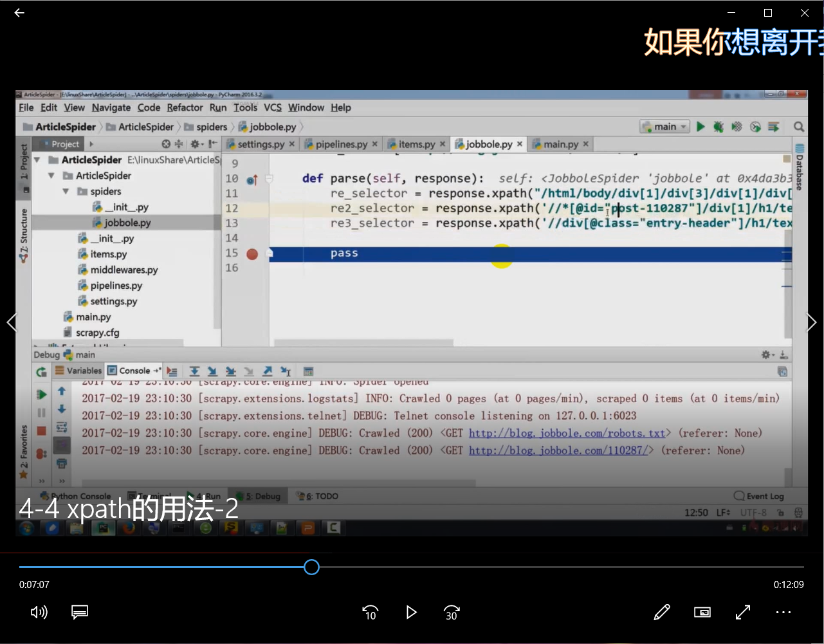Open the VCS menu
This screenshot has height=644, width=824.
(273, 107)
